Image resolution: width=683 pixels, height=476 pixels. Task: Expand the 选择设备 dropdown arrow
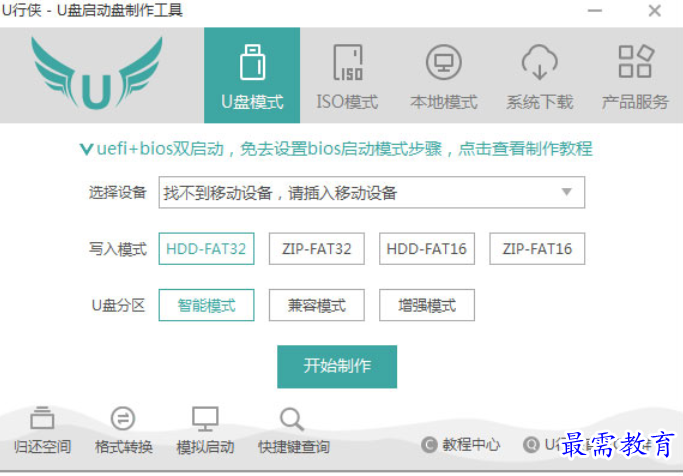point(566,192)
